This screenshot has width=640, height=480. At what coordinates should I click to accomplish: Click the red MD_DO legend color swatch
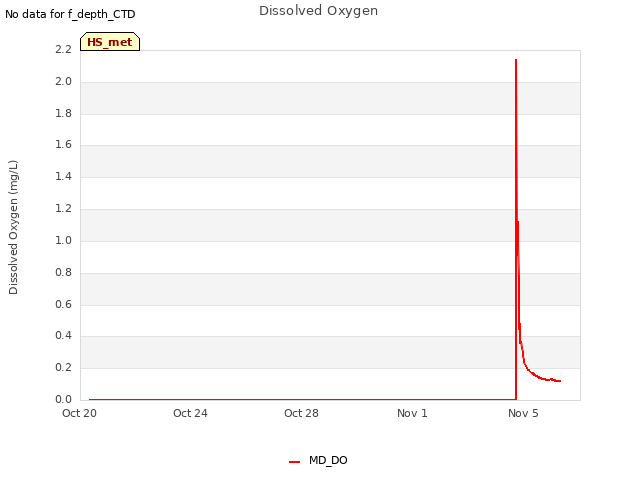pyautogui.click(x=294, y=462)
